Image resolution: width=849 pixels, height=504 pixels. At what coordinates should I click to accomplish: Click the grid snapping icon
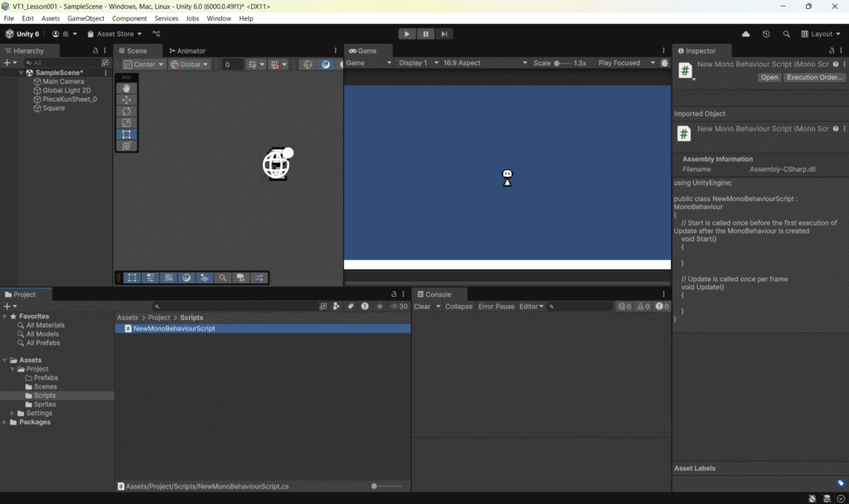(x=252, y=65)
